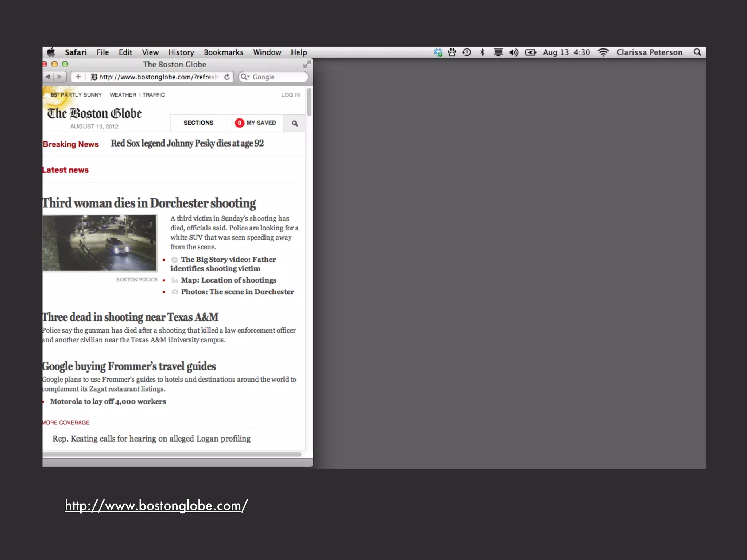Click the Dorchester shooting street photo
Screen dimensions: 747x560
coord(100,243)
